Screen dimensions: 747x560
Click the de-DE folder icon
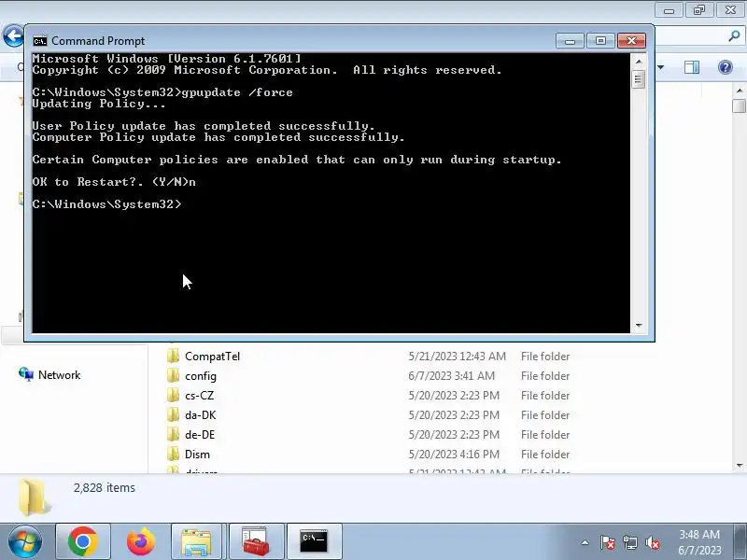[x=174, y=434]
